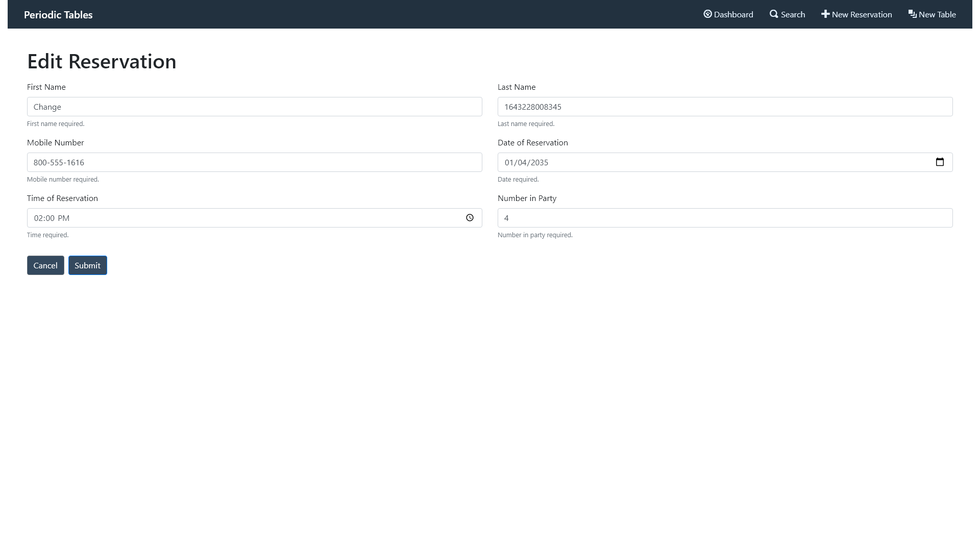
Task: Cancel editing the reservation
Action: pos(45,265)
